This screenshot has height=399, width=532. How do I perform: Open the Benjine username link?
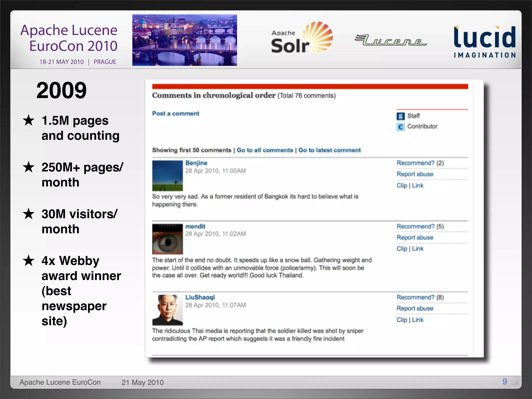click(196, 163)
